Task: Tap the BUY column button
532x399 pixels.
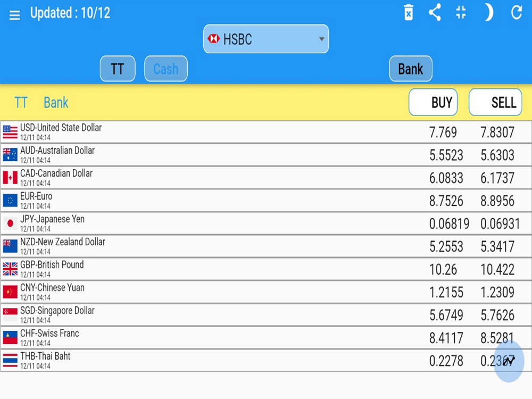Action: (433, 102)
